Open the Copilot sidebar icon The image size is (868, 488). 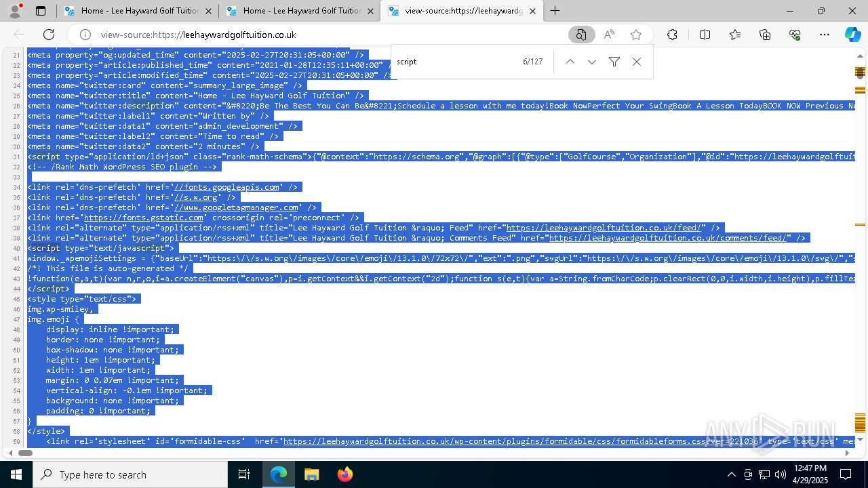(x=852, y=35)
